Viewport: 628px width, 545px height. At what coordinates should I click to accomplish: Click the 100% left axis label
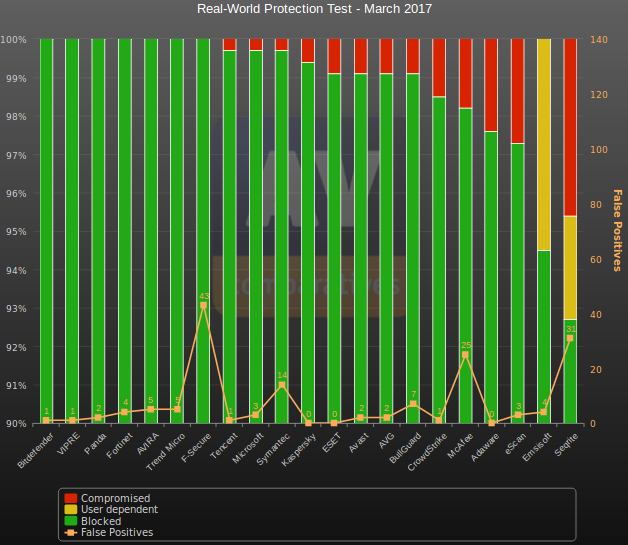click(x=13, y=40)
